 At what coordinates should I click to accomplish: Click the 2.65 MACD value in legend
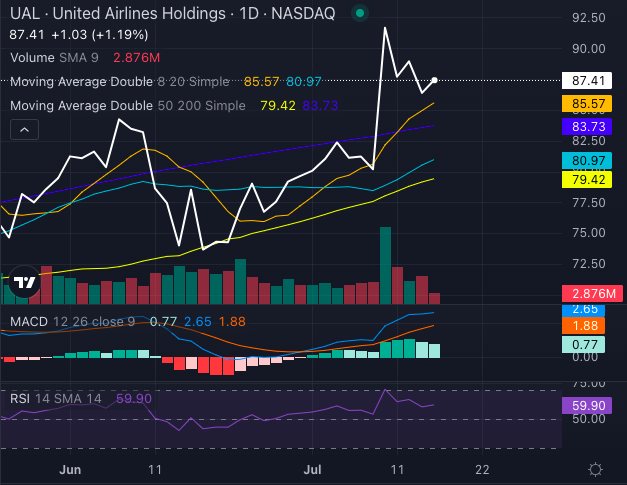[198, 321]
